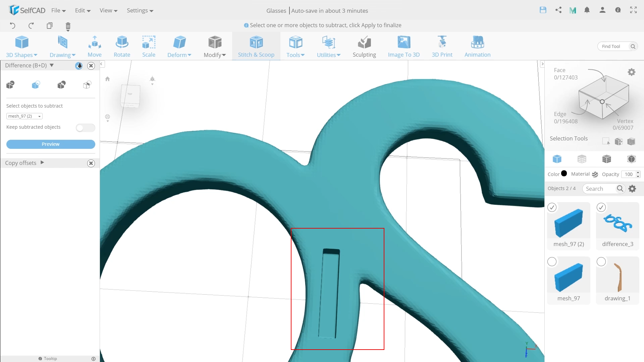Screen dimensions: 644x362
Task: Select the Move tool
Action: pos(95,47)
